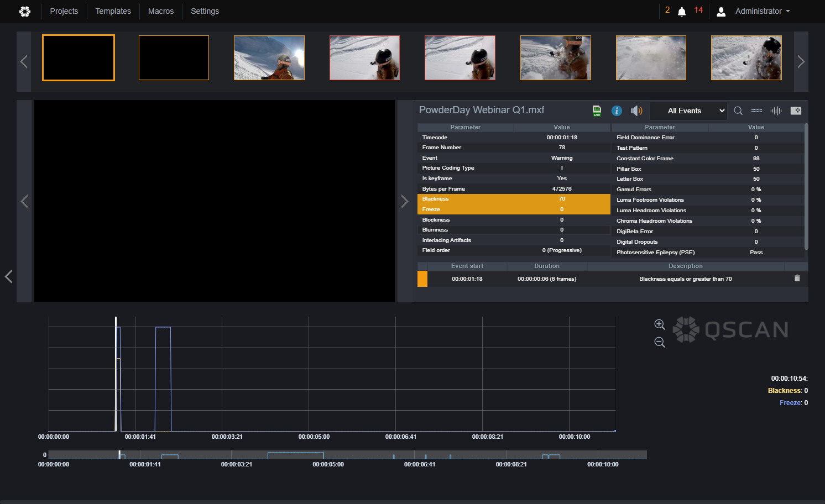
Task: Click the playhead on the overview timeline
Action: [x=119, y=454]
